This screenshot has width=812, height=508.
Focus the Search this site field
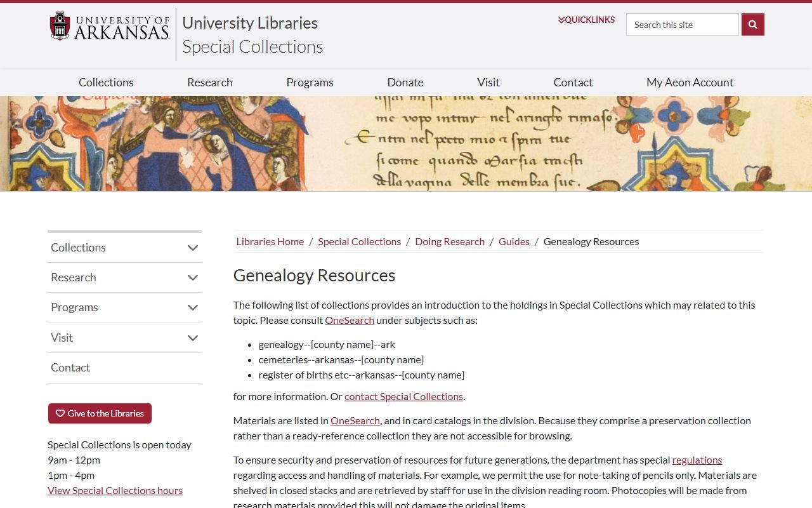pos(683,25)
